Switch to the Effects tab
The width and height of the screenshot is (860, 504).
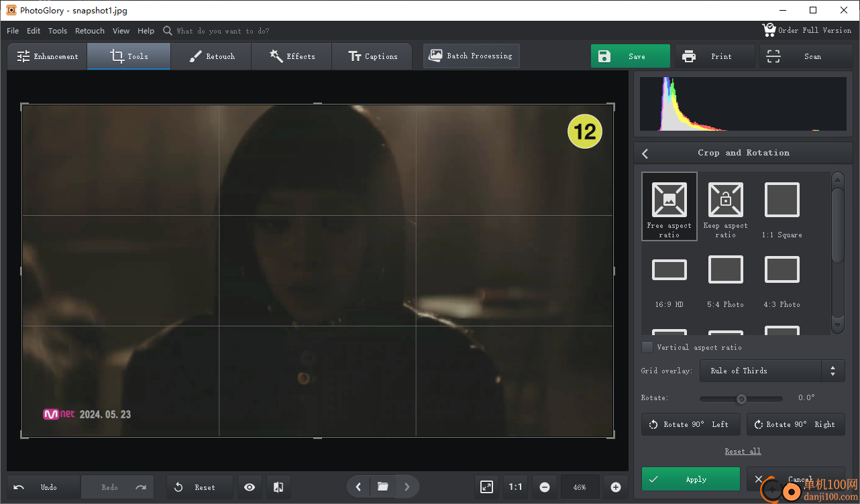click(292, 56)
